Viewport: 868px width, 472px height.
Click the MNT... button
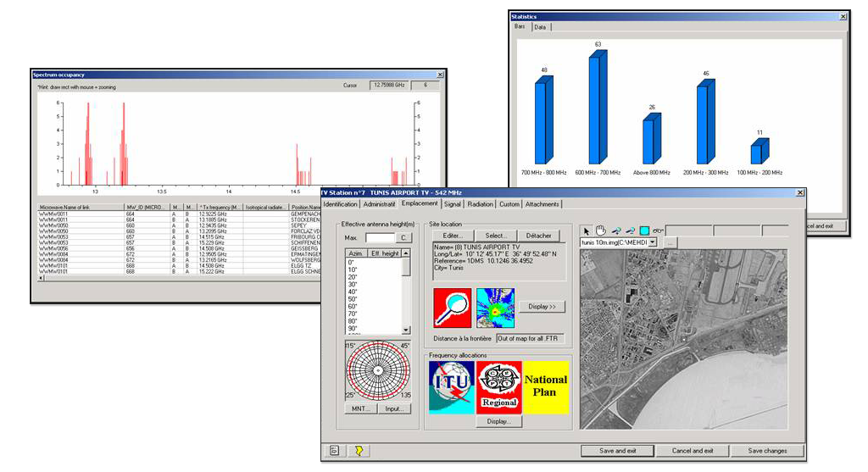360,409
